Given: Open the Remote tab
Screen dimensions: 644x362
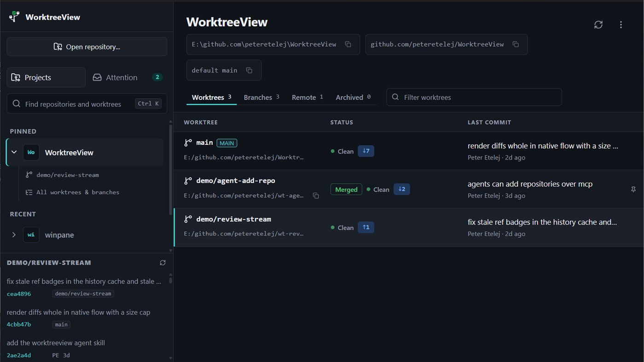Looking at the screenshot, I should click(x=307, y=97).
